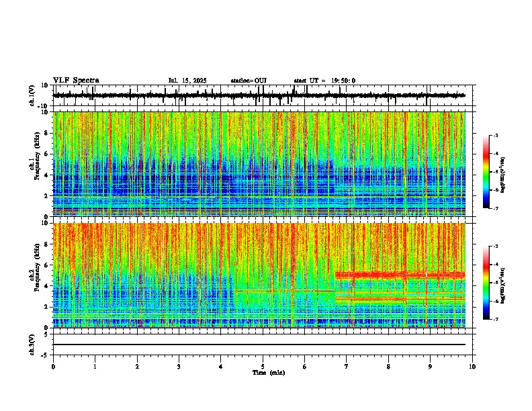Viewport: 532px width, 411px height.
Task: Click time axis tick label "3"
Action: point(179,367)
